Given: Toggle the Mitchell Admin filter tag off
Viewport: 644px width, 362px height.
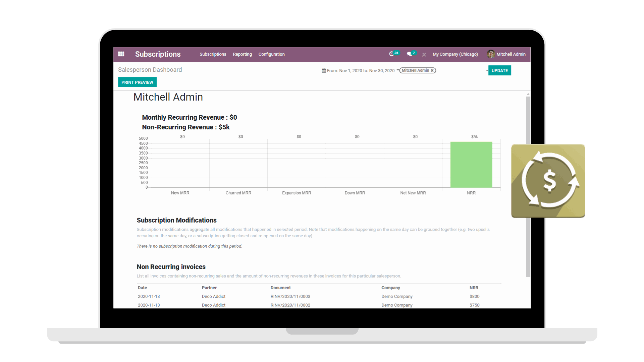Looking at the screenshot, I should tap(432, 70).
